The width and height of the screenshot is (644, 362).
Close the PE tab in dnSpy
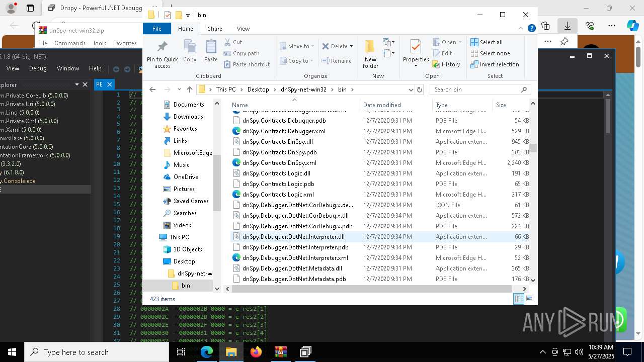pyautogui.click(x=109, y=84)
